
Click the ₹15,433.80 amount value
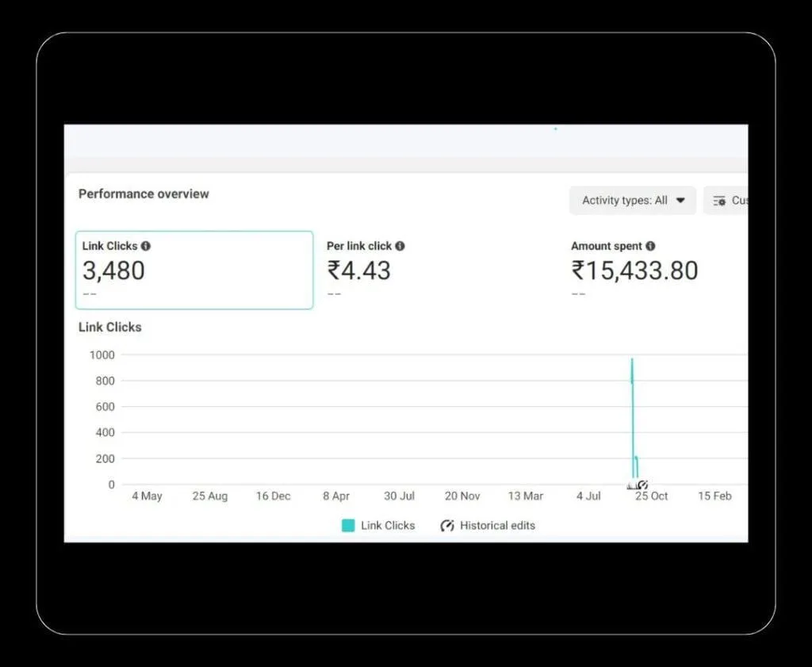coord(634,270)
